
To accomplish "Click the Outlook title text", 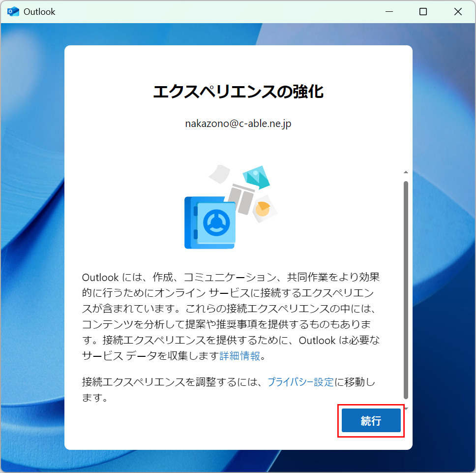I will pos(39,11).
